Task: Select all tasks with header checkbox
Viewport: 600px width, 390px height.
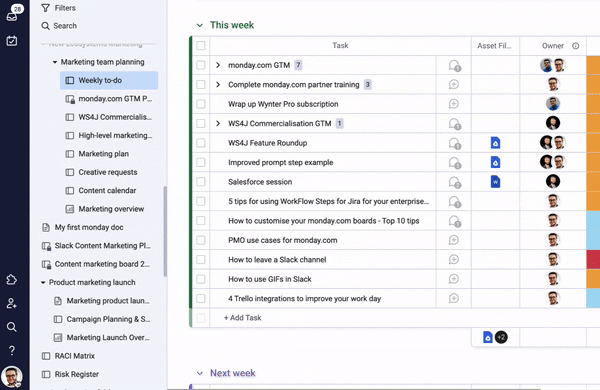Action: coord(201,46)
